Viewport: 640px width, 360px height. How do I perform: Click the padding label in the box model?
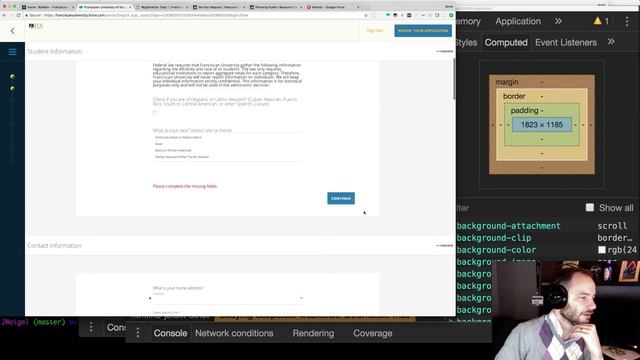524,111
